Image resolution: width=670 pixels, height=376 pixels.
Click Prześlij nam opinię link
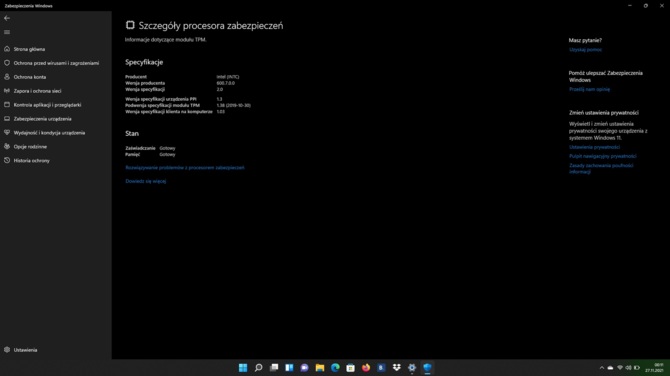tap(589, 89)
